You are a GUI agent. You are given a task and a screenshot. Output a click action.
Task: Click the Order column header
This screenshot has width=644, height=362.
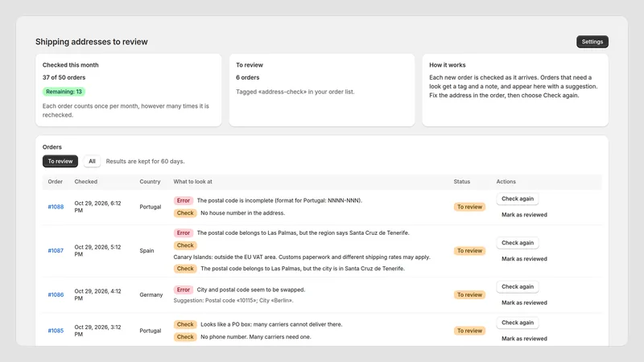55,182
